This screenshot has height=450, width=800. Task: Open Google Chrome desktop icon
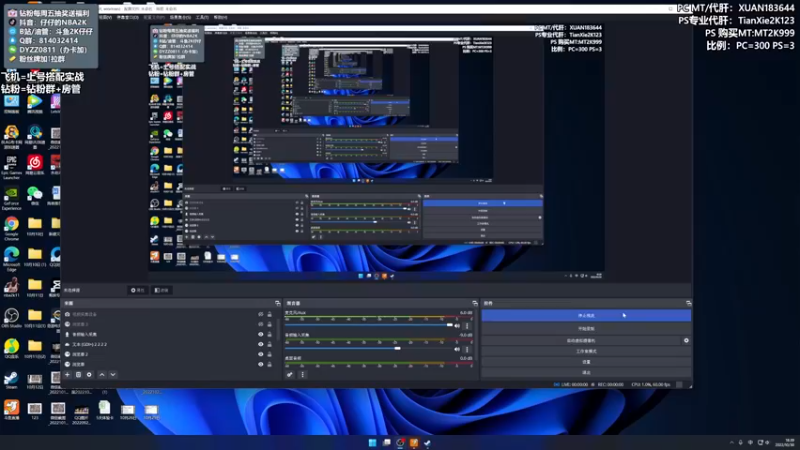11,228
